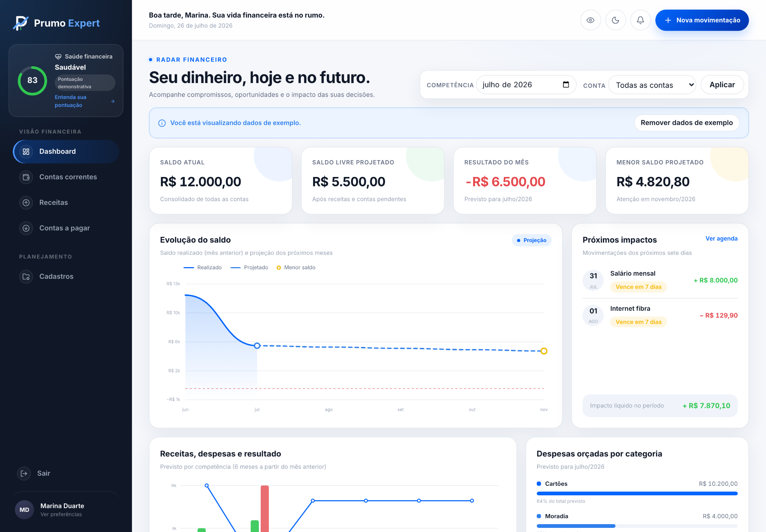The width and height of the screenshot is (766, 532).
Task: Switch to dark mode with the moon icon
Action: pyautogui.click(x=616, y=20)
